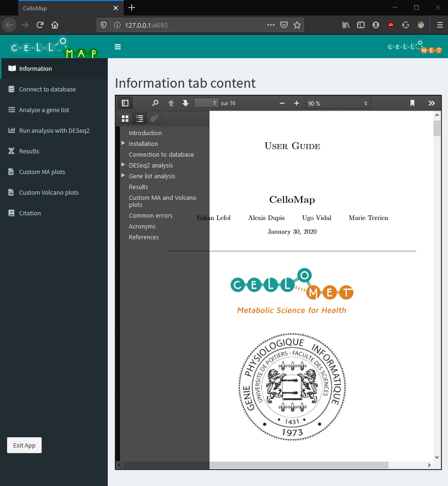448x486 pixels.
Task: Click the CelloMet logo in header
Action: point(415,47)
